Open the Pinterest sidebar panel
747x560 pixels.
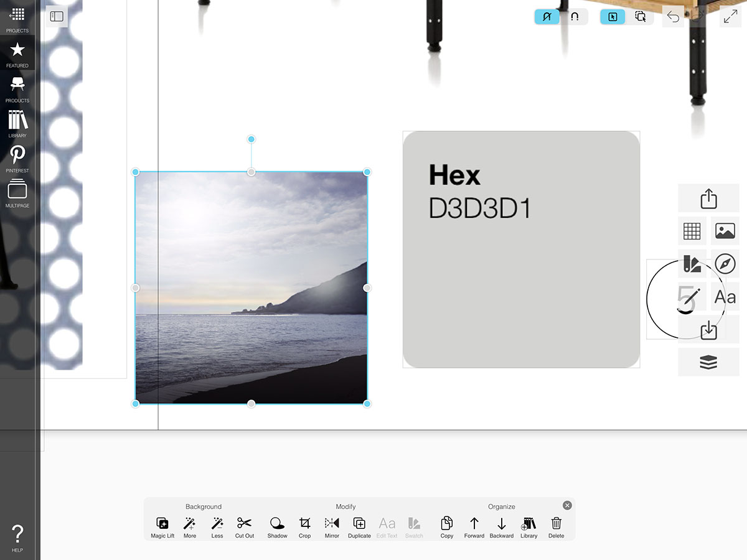17,159
